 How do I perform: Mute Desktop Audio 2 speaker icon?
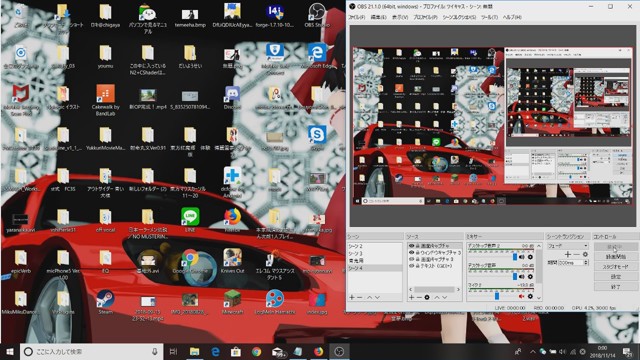pyautogui.click(x=522, y=257)
